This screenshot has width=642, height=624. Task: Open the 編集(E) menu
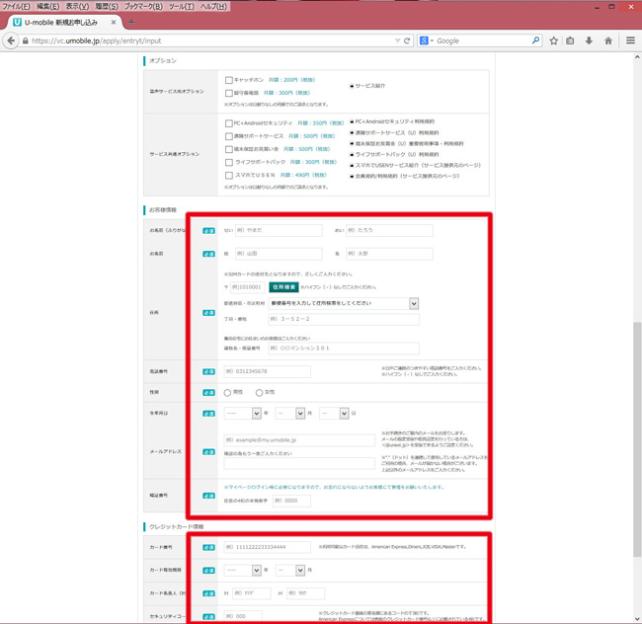pos(47,6)
